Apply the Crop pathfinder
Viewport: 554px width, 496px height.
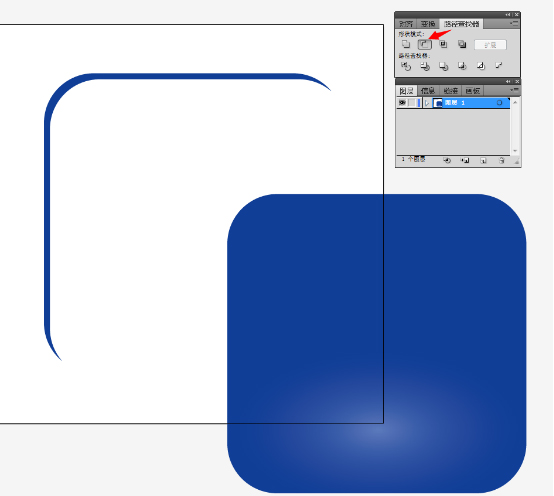point(462,66)
